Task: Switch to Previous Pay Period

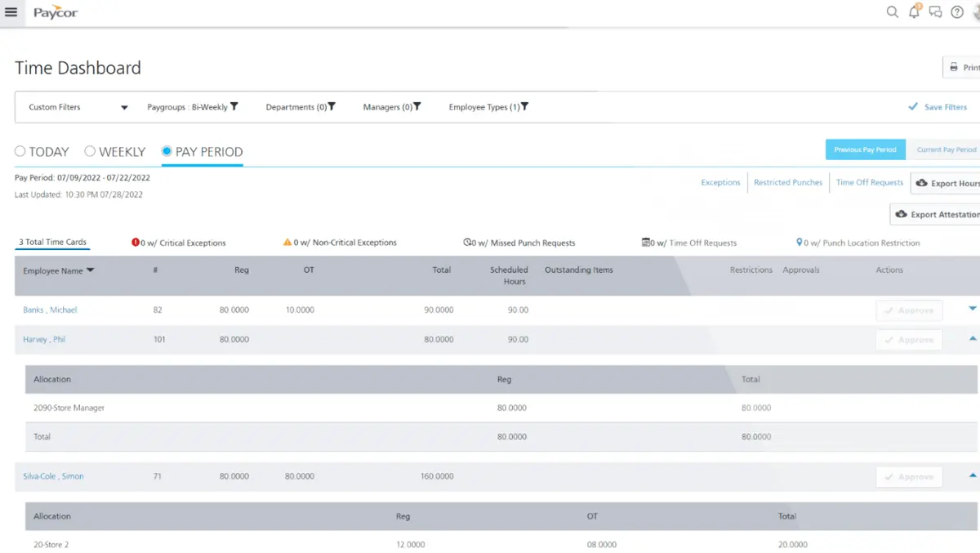Action: (x=865, y=149)
